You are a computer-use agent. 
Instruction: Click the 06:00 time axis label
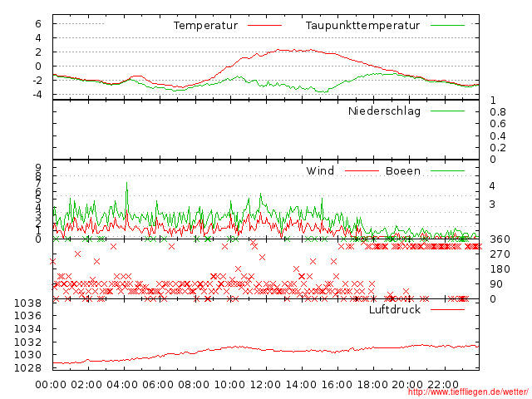point(158,385)
